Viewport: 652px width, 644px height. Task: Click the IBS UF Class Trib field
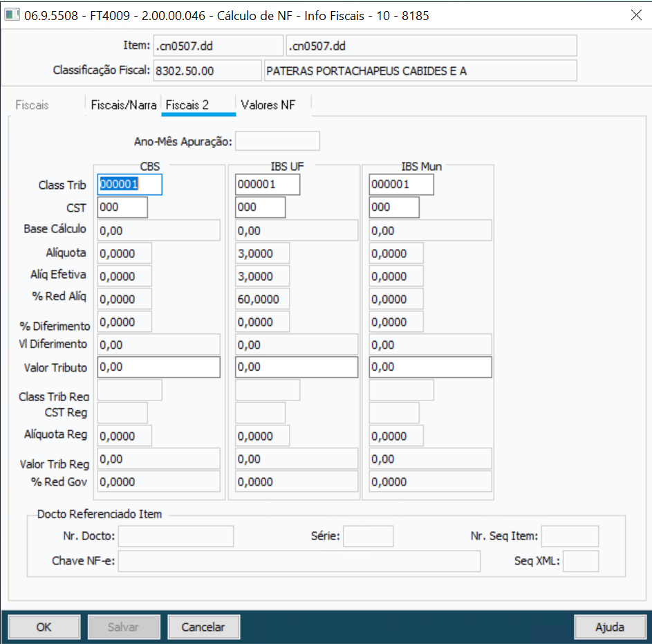[268, 184]
